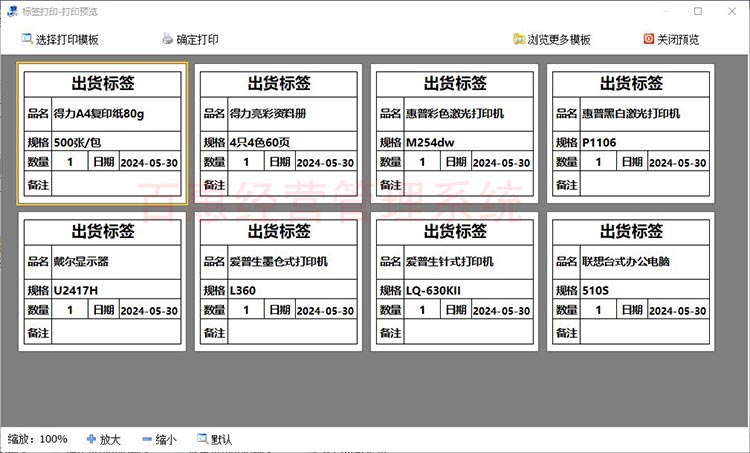Image resolution: width=750 pixels, height=453 pixels.
Task: Reset zoom with 默认 label
Action: pyautogui.click(x=221, y=439)
